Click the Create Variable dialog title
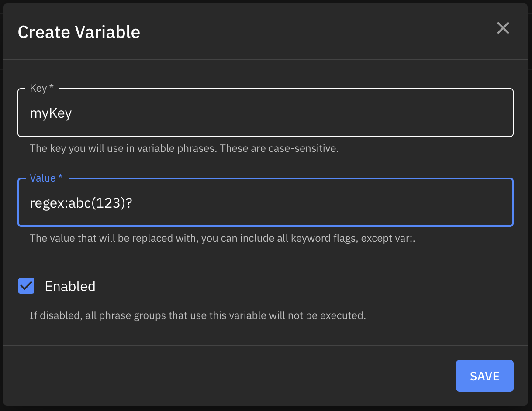532x411 pixels. coord(79,32)
